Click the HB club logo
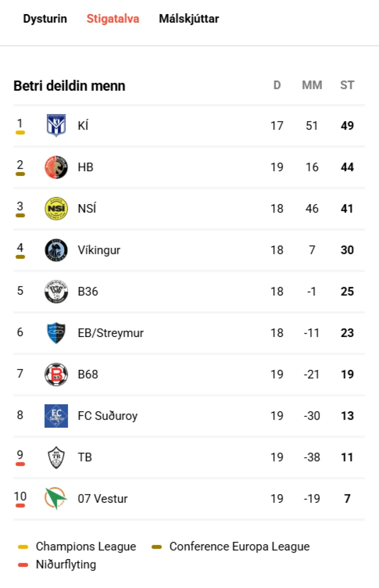Screen dimensions: 379x588 pyautogui.click(x=56, y=167)
